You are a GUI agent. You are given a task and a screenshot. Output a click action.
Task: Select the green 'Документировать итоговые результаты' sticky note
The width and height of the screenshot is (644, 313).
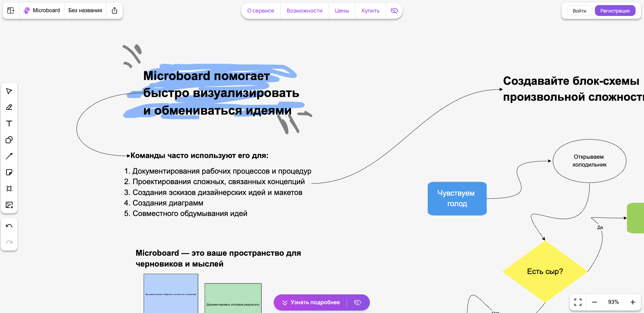[x=233, y=298]
